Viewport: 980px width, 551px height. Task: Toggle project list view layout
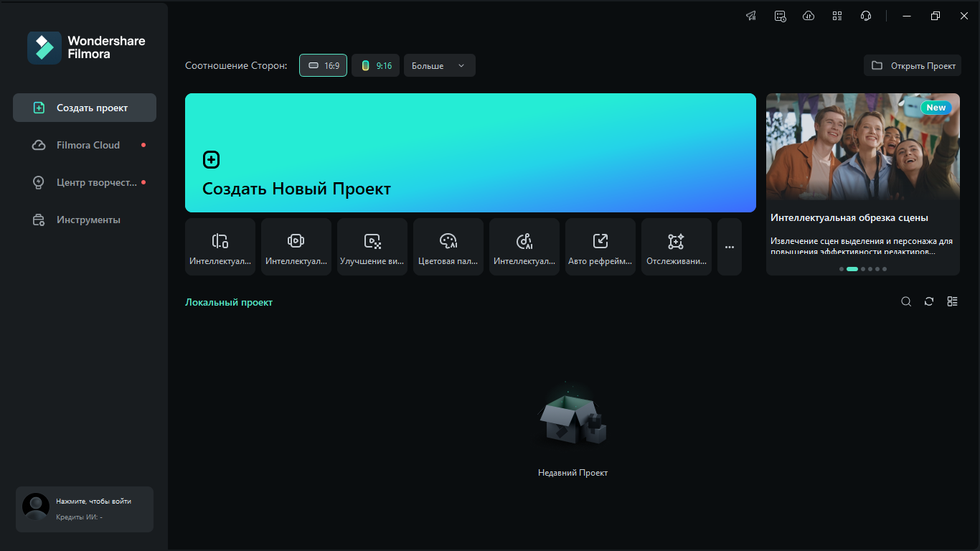pyautogui.click(x=952, y=302)
